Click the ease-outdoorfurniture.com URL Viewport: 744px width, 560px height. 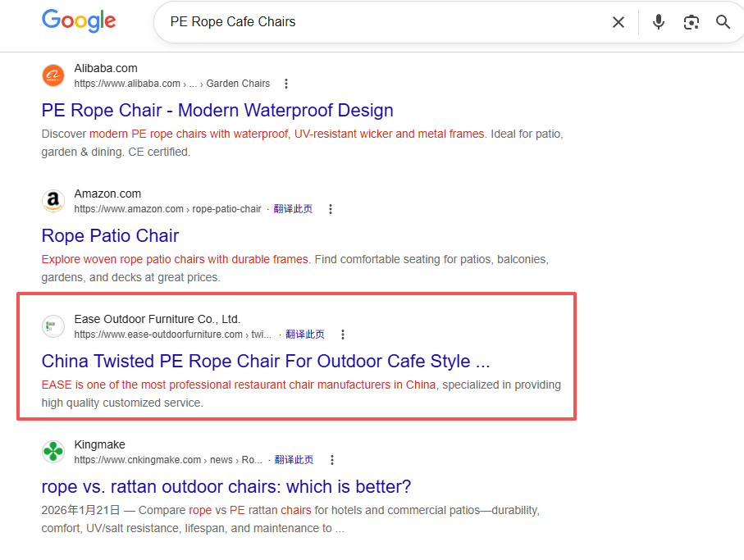coord(173,335)
